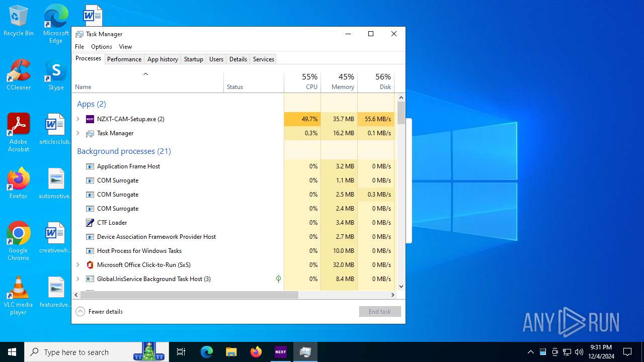Click the clock showing 9:31 PM

pos(601,352)
